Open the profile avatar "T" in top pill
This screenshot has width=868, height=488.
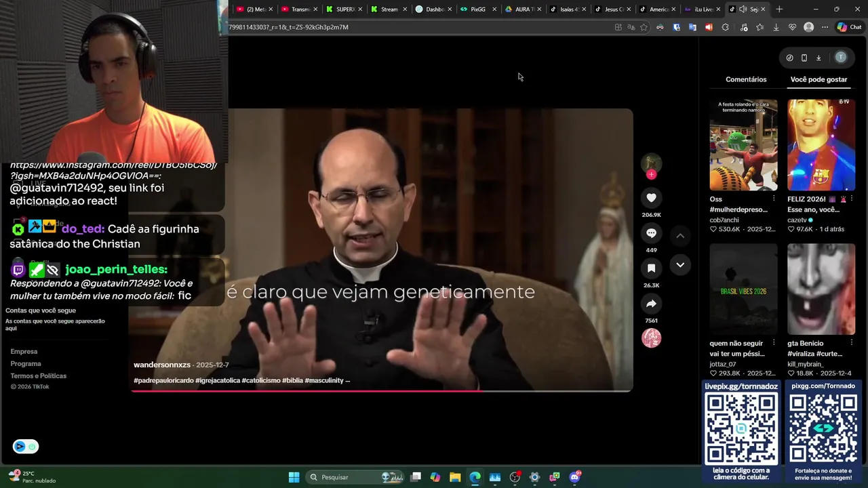[841, 58]
